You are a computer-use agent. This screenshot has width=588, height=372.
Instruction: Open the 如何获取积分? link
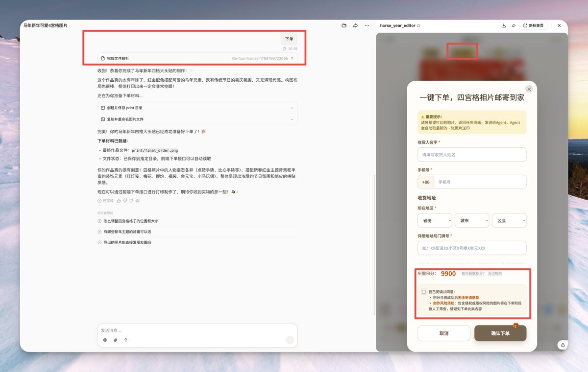click(x=473, y=274)
